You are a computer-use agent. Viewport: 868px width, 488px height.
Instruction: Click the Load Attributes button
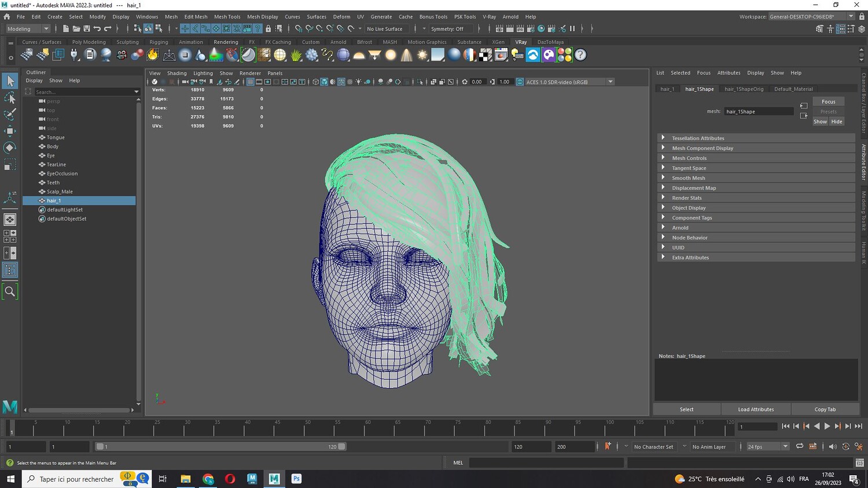pos(756,409)
